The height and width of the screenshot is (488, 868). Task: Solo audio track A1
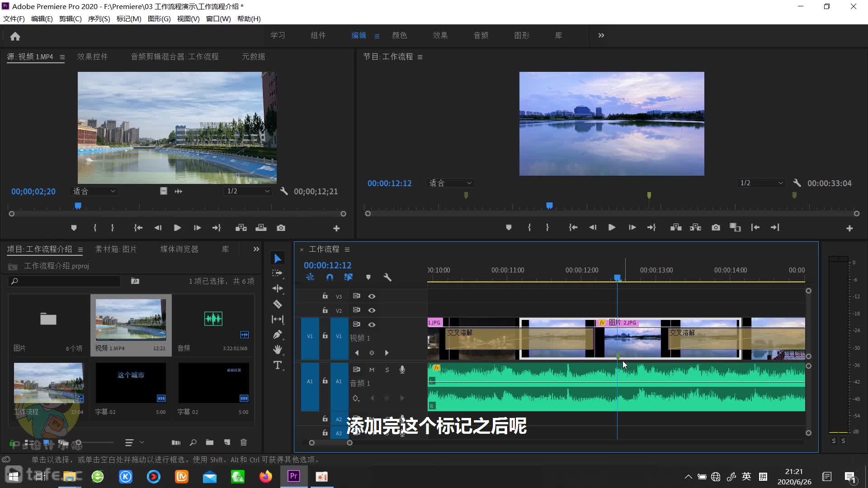click(x=387, y=370)
